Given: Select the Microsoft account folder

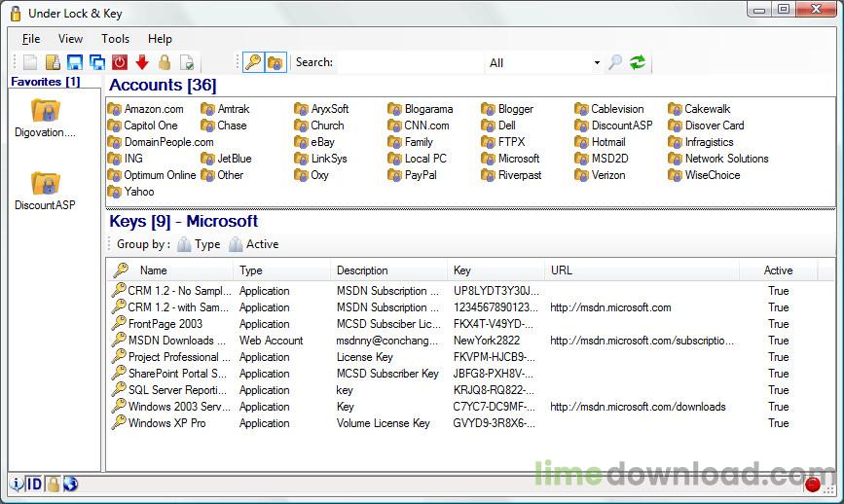Looking at the screenshot, I should coord(510,159).
